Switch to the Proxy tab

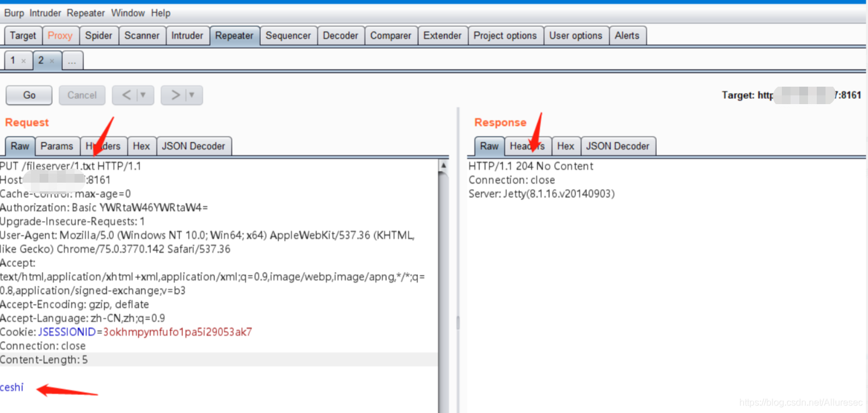click(x=60, y=35)
